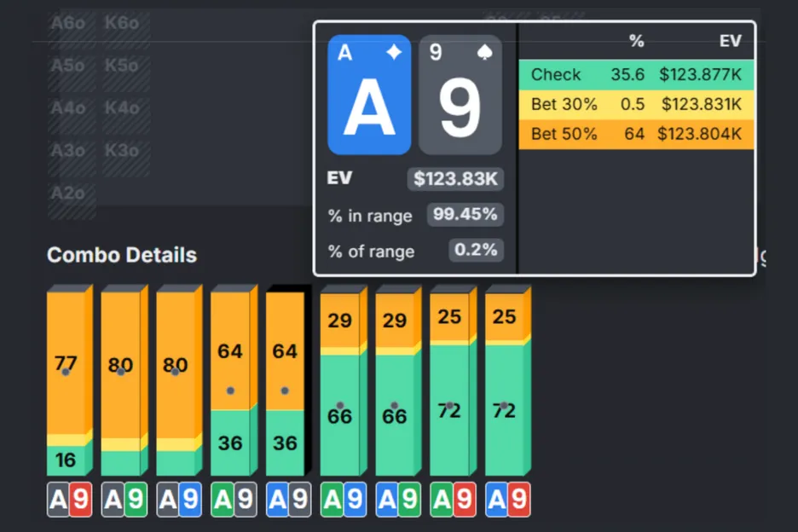Select the combo with green A, red 9
Viewport: 798px width, 532px height.
click(x=452, y=500)
